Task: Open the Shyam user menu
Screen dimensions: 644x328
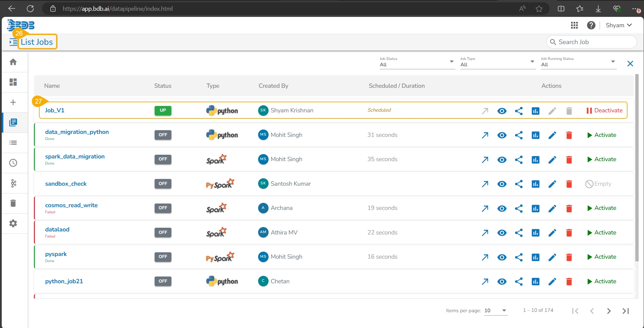Action: tap(618, 25)
